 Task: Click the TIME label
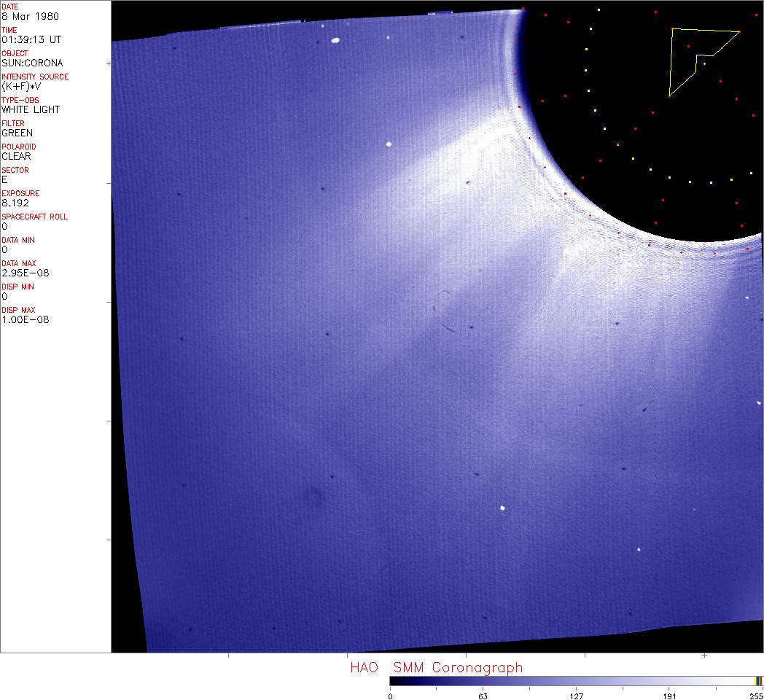(x=9, y=30)
